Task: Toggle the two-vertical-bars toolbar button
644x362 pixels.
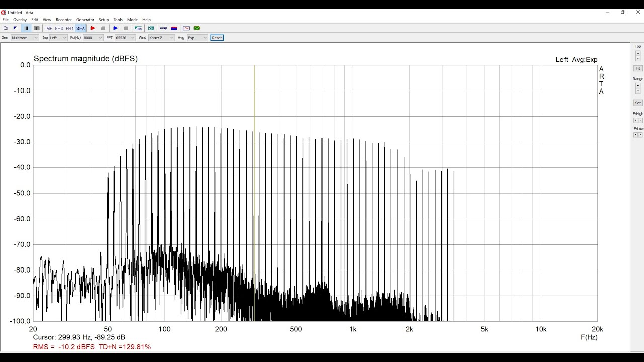Action: click(x=26, y=28)
